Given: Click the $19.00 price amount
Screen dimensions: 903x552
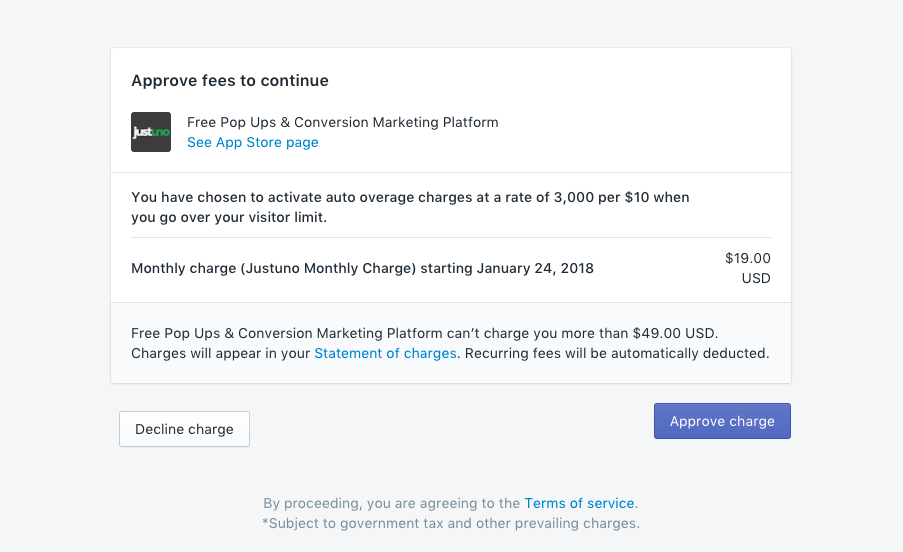Looking at the screenshot, I should coord(747,258).
